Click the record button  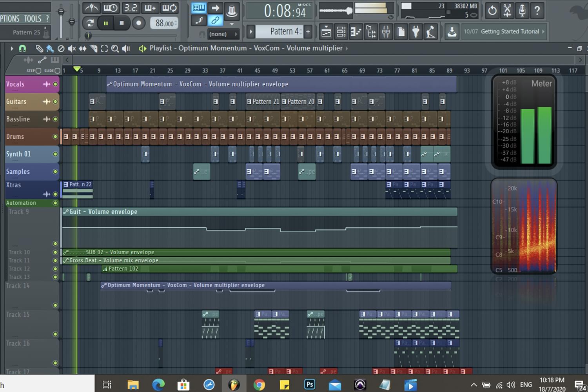click(138, 23)
